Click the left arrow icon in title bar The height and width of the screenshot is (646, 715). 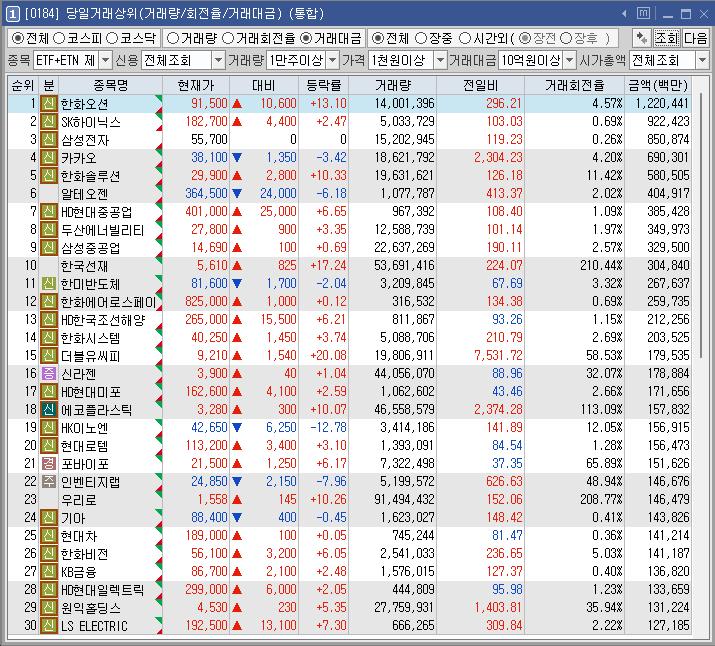[624, 14]
